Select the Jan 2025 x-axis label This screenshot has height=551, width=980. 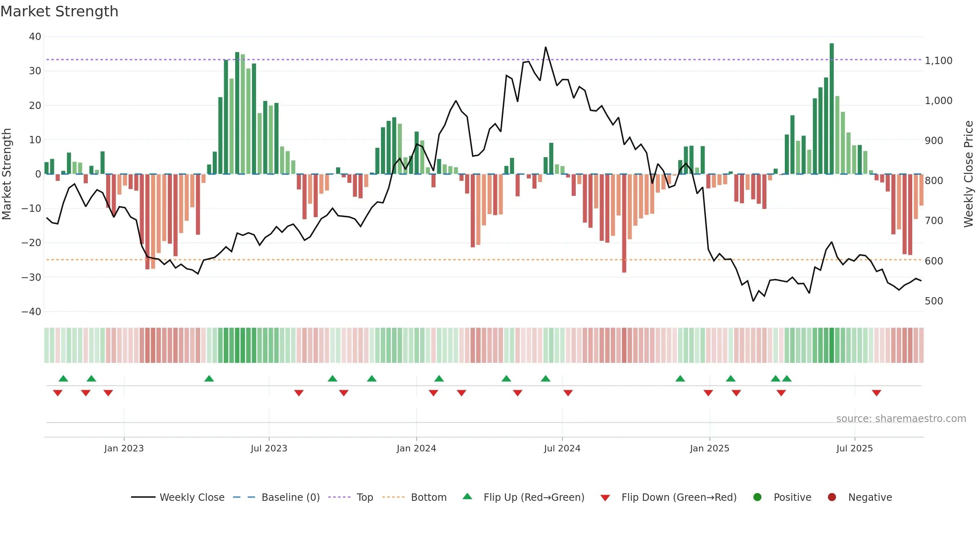(710, 448)
